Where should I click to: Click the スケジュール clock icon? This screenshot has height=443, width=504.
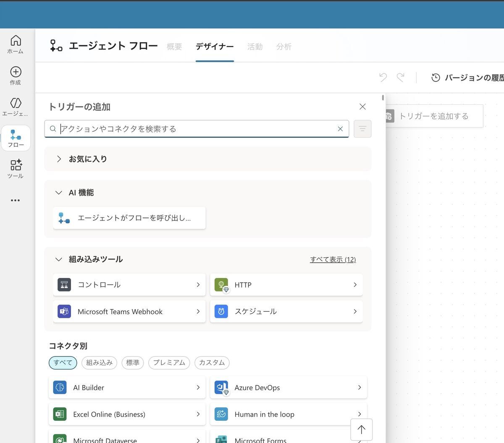(x=221, y=312)
